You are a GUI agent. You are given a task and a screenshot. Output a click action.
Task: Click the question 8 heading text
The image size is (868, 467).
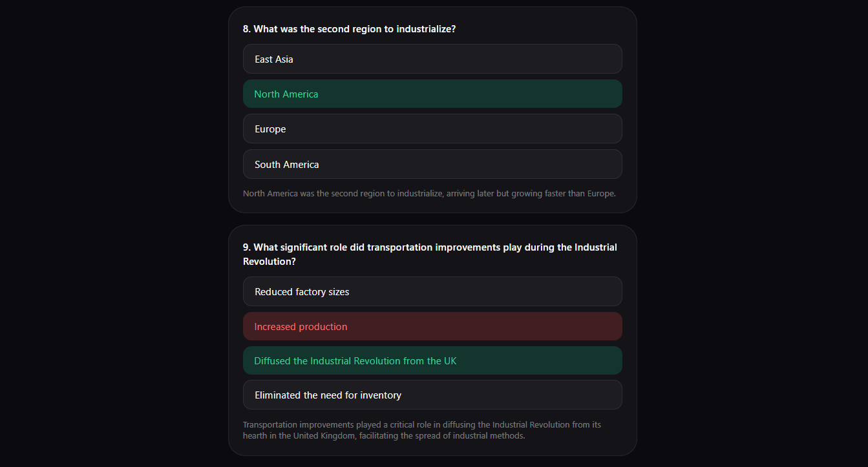[x=349, y=29]
